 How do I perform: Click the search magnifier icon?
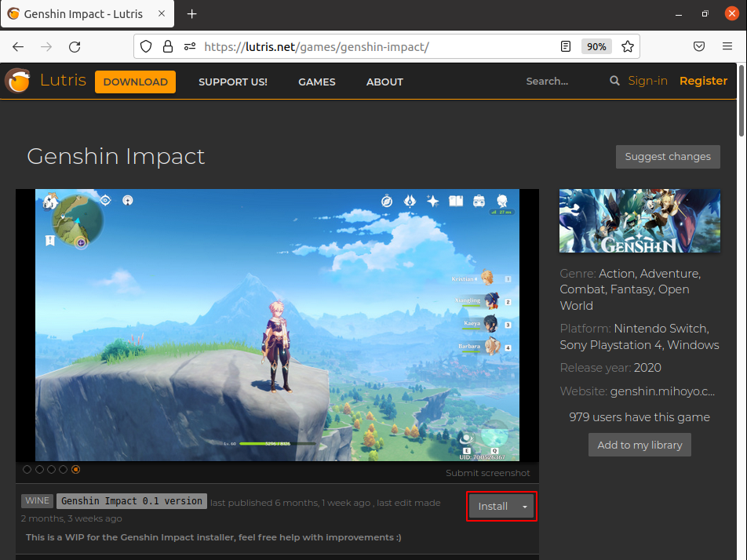click(x=614, y=81)
